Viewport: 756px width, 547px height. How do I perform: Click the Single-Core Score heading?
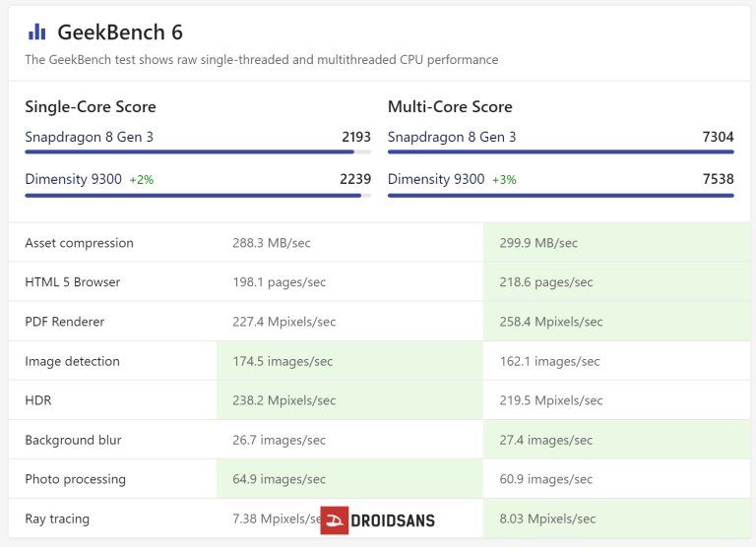pos(91,106)
